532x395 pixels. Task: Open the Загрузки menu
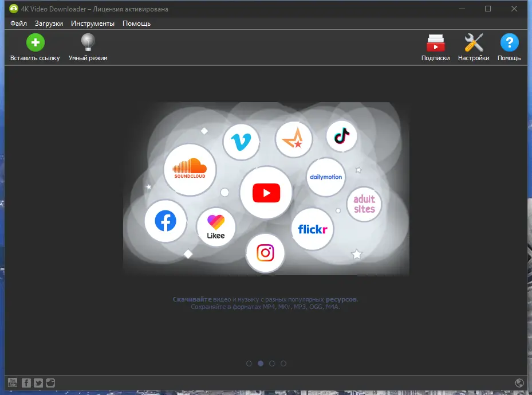pos(48,24)
